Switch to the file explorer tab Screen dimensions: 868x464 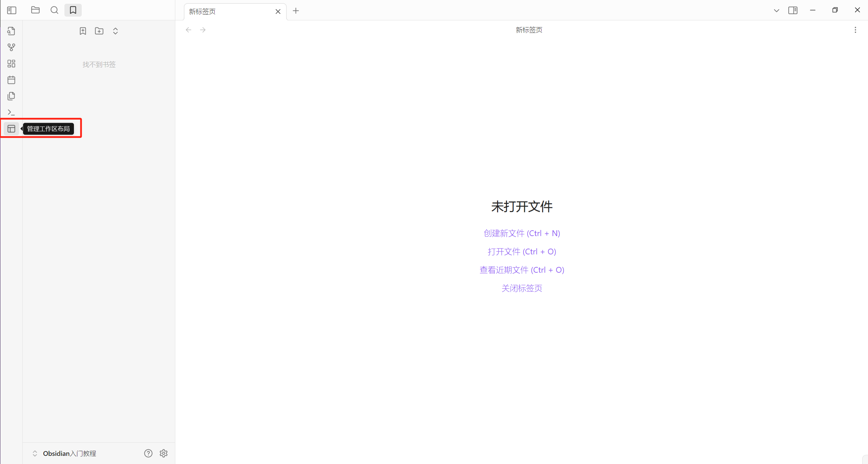35,10
